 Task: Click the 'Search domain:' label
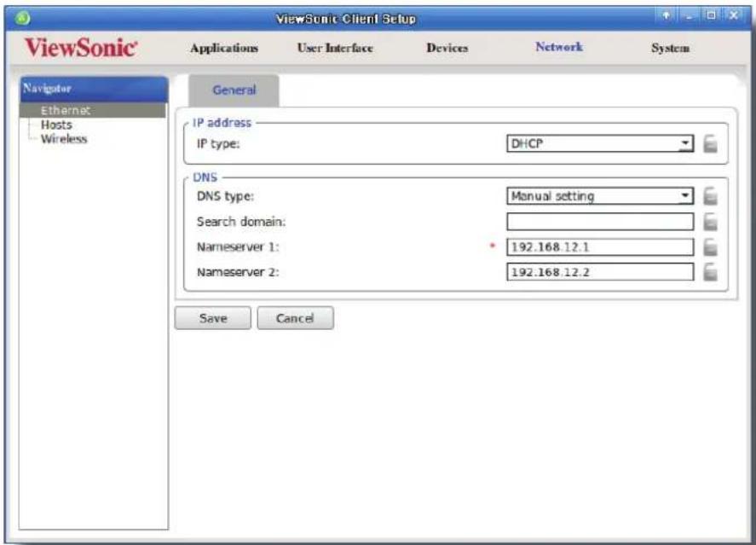(241, 222)
